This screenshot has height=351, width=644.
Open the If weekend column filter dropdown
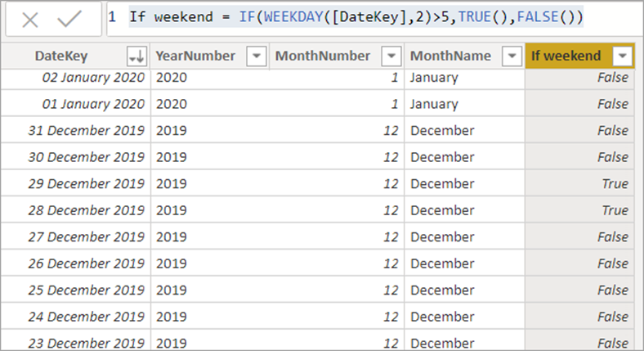click(x=622, y=56)
